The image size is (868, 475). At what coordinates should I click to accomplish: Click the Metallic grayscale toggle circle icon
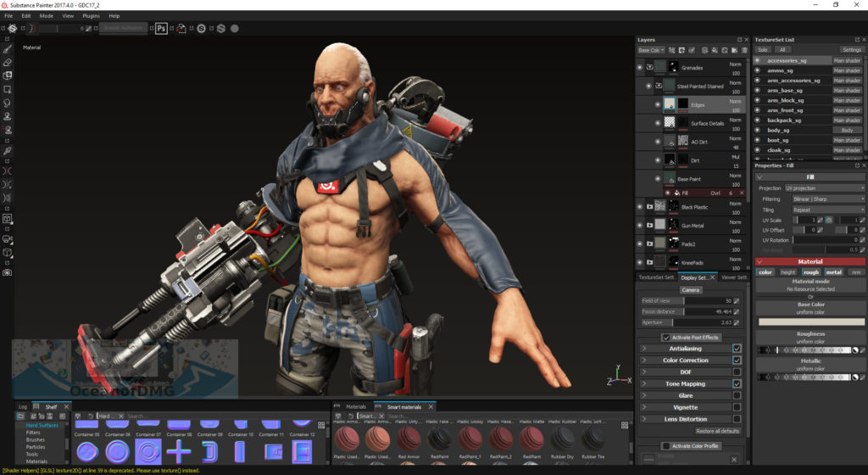(x=854, y=377)
